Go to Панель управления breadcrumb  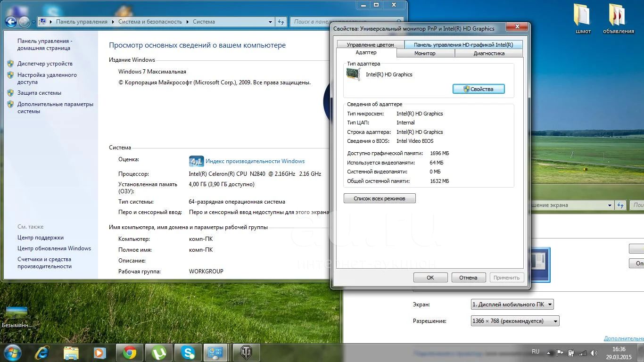pyautogui.click(x=82, y=22)
